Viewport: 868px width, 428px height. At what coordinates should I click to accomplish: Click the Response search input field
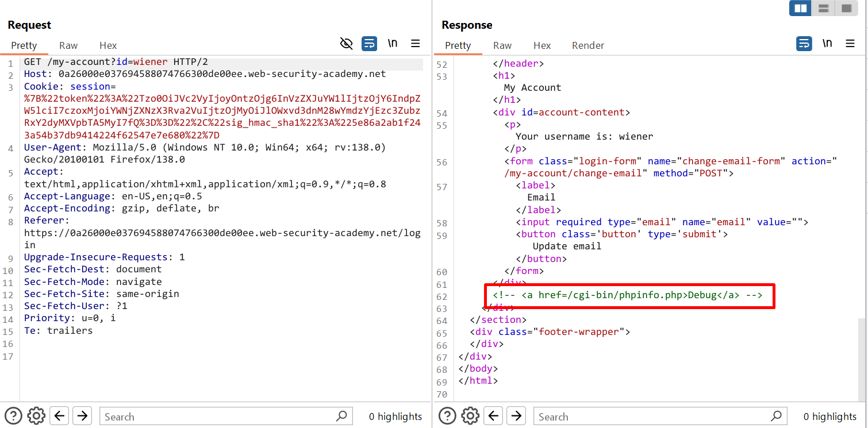tap(652, 417)
